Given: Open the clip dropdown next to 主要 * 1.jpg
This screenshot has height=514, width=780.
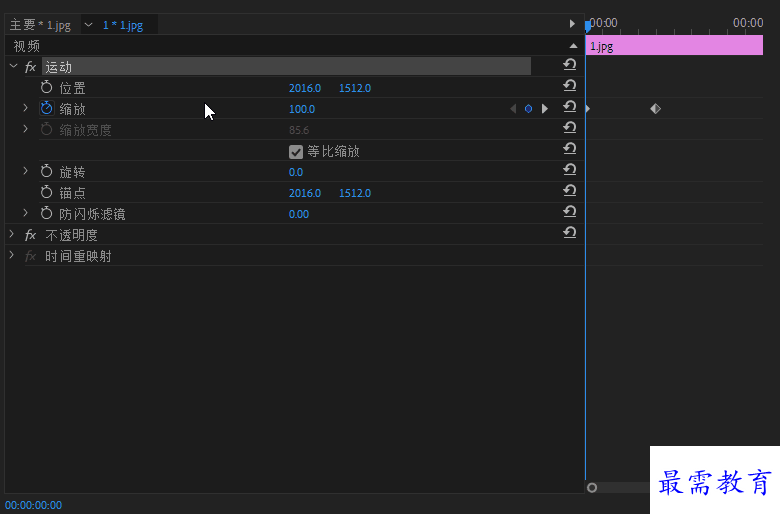Looking at the screenshot, I should (x=89, y=25).
